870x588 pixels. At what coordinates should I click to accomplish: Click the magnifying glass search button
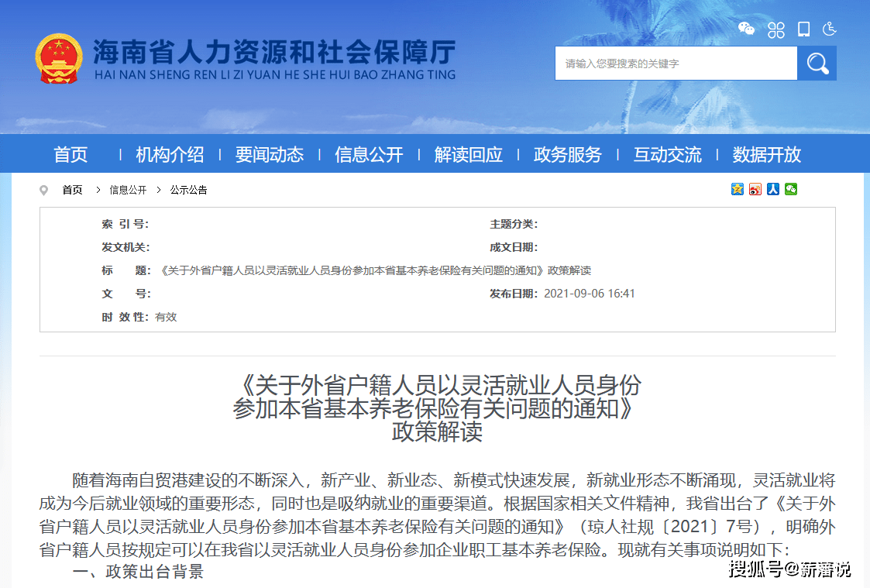817,64
